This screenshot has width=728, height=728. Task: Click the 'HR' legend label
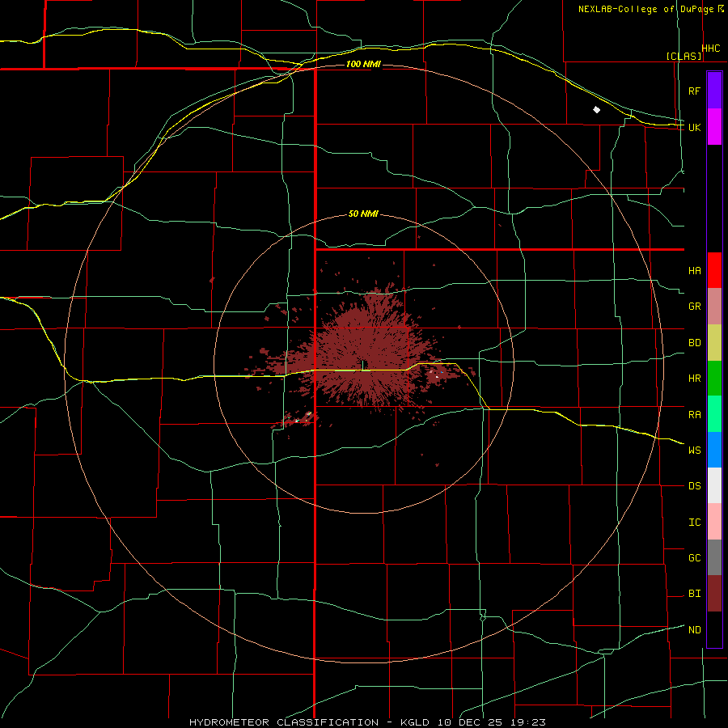point(695,379)
